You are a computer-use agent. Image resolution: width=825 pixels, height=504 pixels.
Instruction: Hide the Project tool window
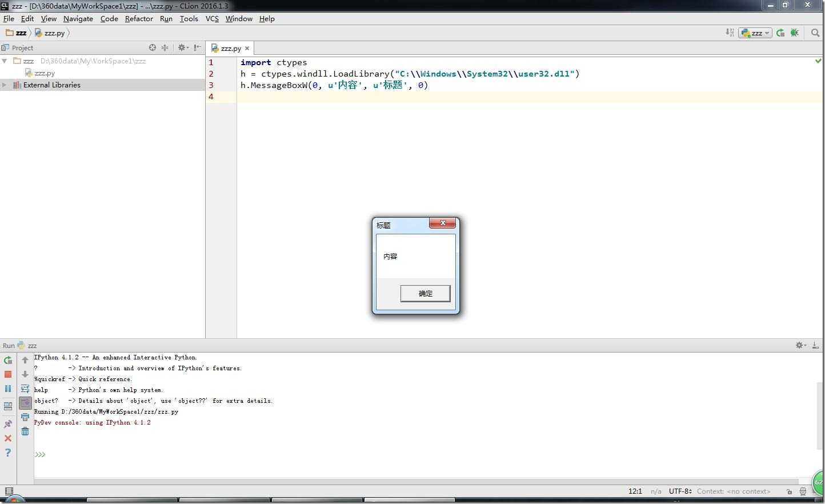[197, 47]
